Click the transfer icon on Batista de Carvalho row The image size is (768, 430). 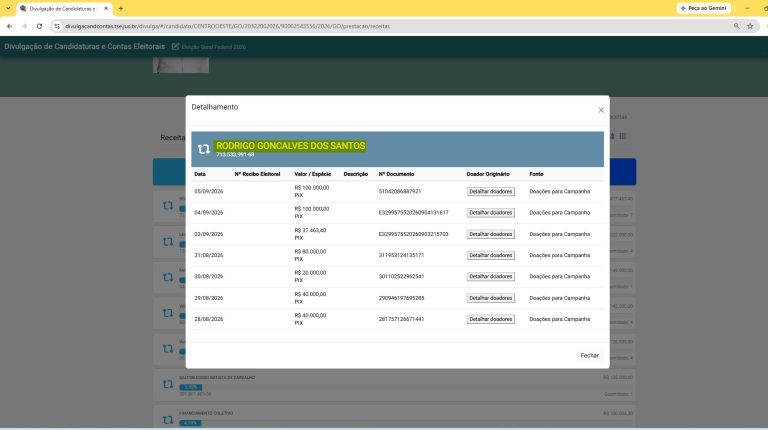pyautogui.click(x=168, y=384)
